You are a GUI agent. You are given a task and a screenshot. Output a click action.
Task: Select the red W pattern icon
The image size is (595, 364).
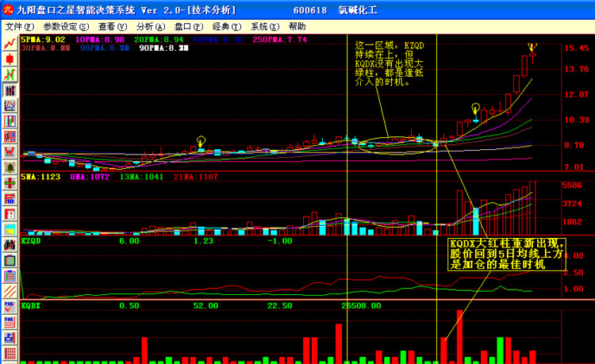point(10,152)
